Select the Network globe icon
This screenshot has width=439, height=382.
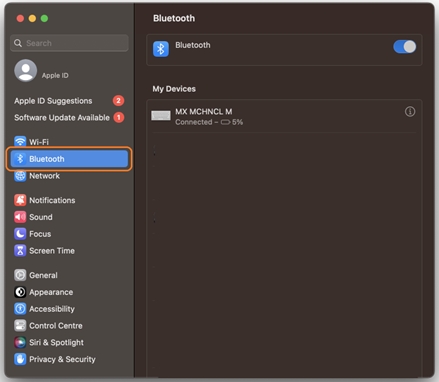[20, 176]
